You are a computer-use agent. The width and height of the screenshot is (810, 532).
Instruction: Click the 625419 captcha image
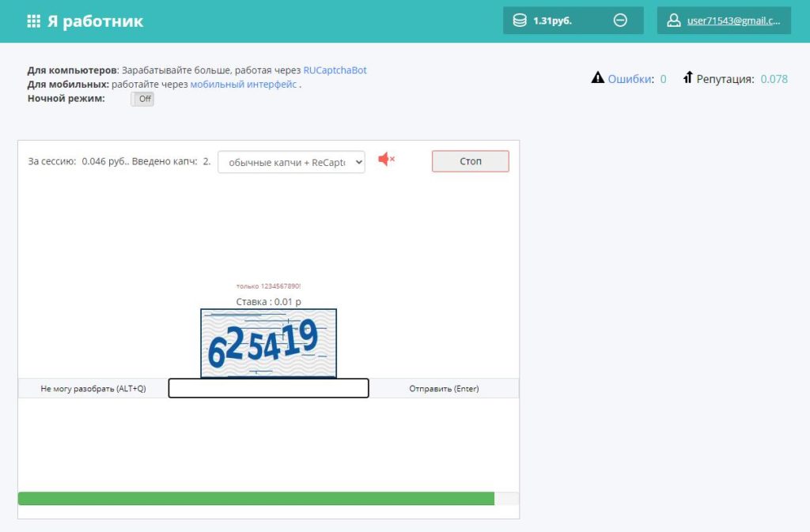pos(269,343)
